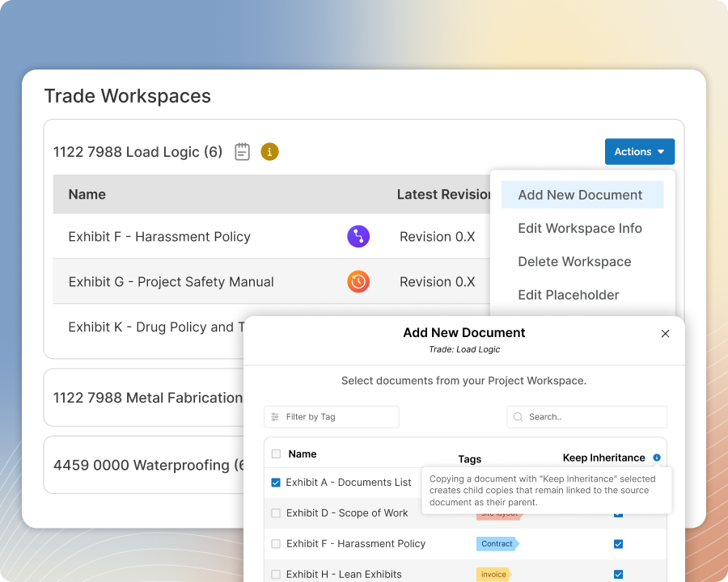The width and height of the screenshot is (728, 582).
Task: Open the Actions dropdown button
Action: [x=640, y=152]
